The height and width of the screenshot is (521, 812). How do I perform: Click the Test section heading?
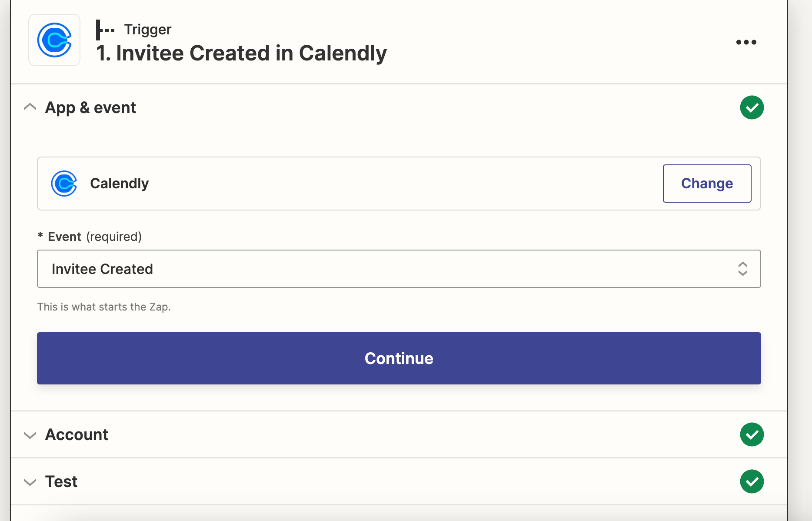(61, 481)
